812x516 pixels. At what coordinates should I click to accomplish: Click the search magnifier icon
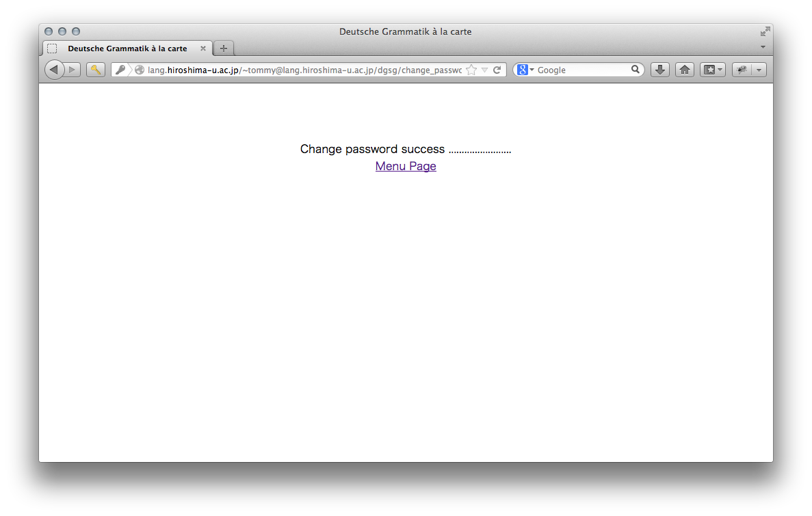(x=635, y=70)
